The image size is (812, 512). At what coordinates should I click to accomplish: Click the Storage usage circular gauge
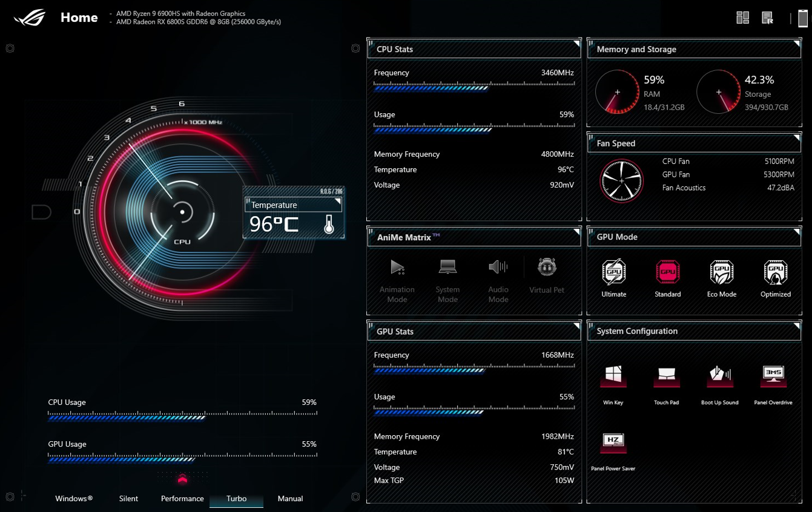pos(719,92)
